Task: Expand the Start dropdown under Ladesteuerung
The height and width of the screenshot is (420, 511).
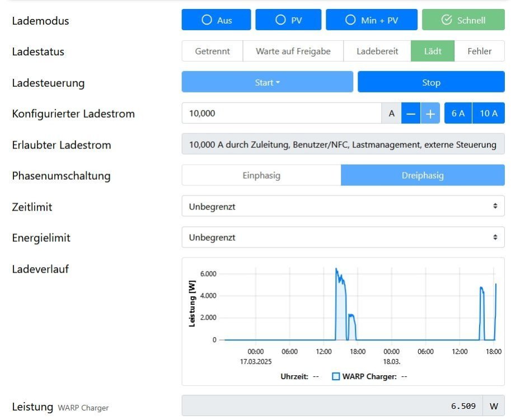Action: pos(267,82)
